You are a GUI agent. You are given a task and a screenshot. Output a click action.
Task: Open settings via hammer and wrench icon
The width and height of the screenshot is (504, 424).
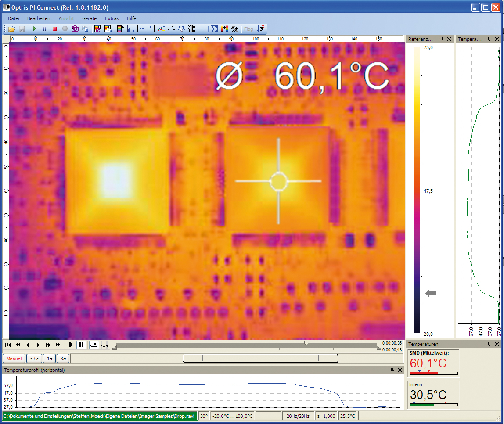pos(235,29)
